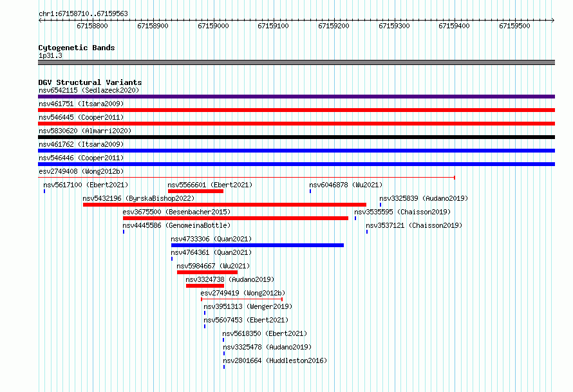The image size is (573, 392).
Task: Open nsv5432196 (ByrskaBishop2022) label
Action: coord(138,198)
